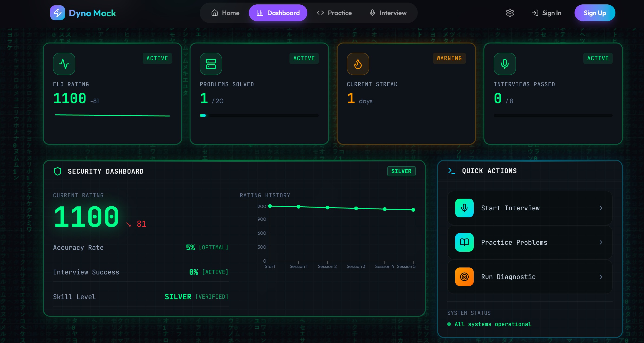644x343 pixels.
Task: Open the Interview tab in navigation
Action: point(388,13)
